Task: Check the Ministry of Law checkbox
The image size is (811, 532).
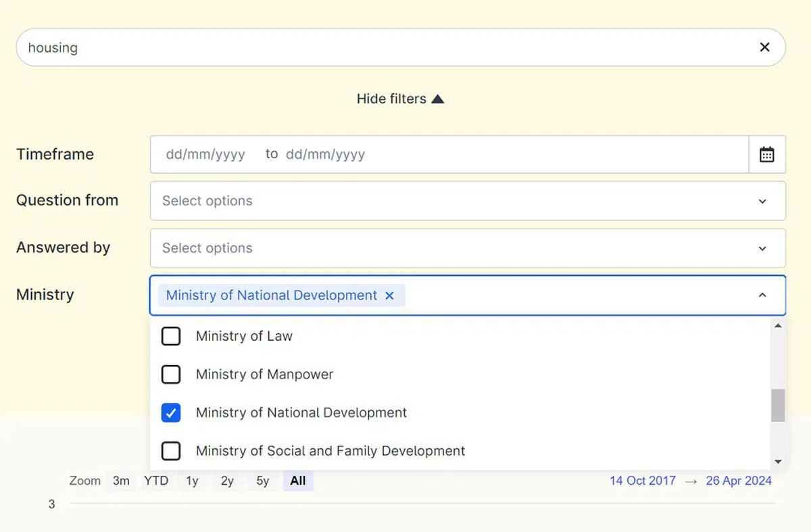Action: [x=171, y=336]
